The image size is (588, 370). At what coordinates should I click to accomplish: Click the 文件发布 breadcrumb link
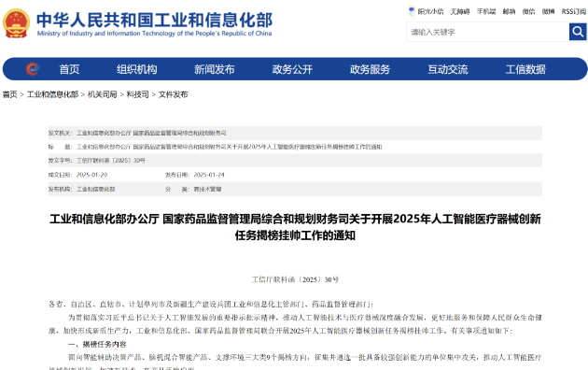tap(173, 94)
